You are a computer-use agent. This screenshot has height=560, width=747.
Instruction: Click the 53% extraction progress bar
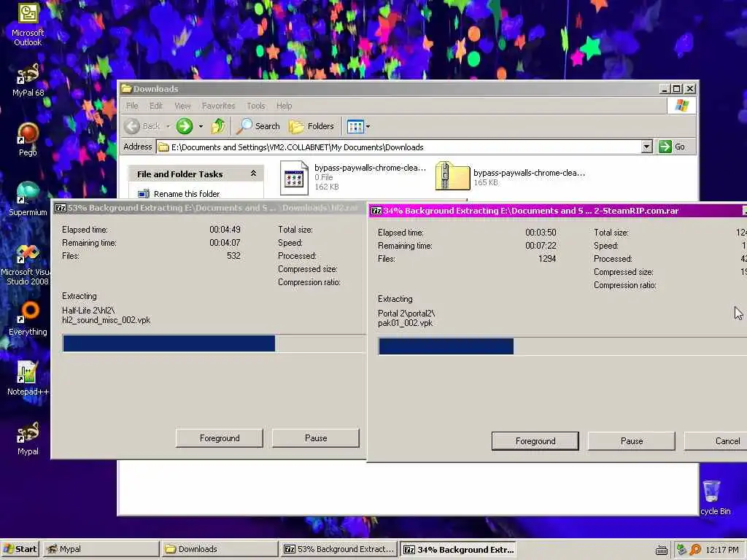pyautogui.click(x=214, y=343)
